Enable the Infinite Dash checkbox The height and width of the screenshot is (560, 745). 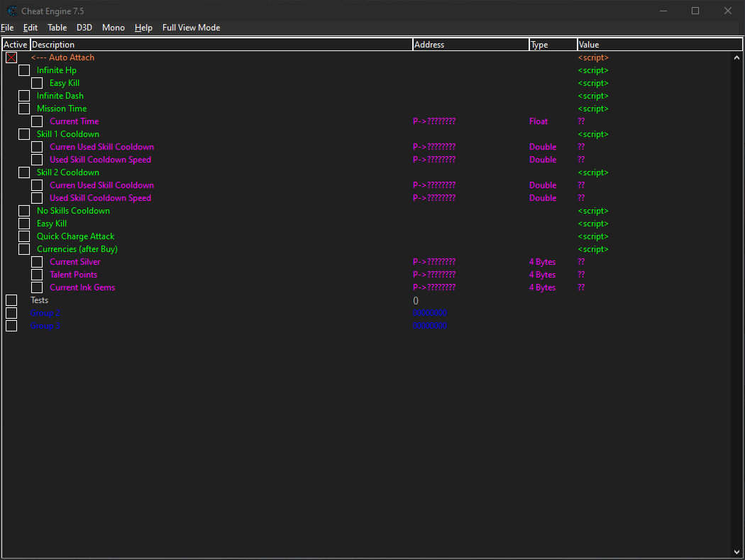(x=24, y=96)
